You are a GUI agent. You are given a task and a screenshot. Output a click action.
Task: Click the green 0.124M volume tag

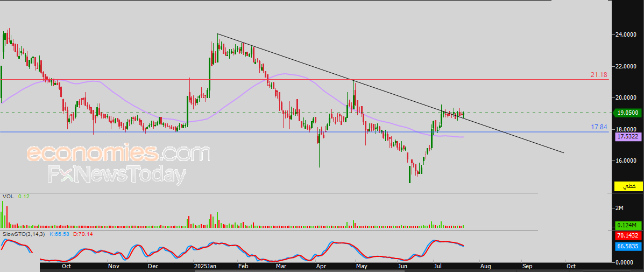coord(628,225)
